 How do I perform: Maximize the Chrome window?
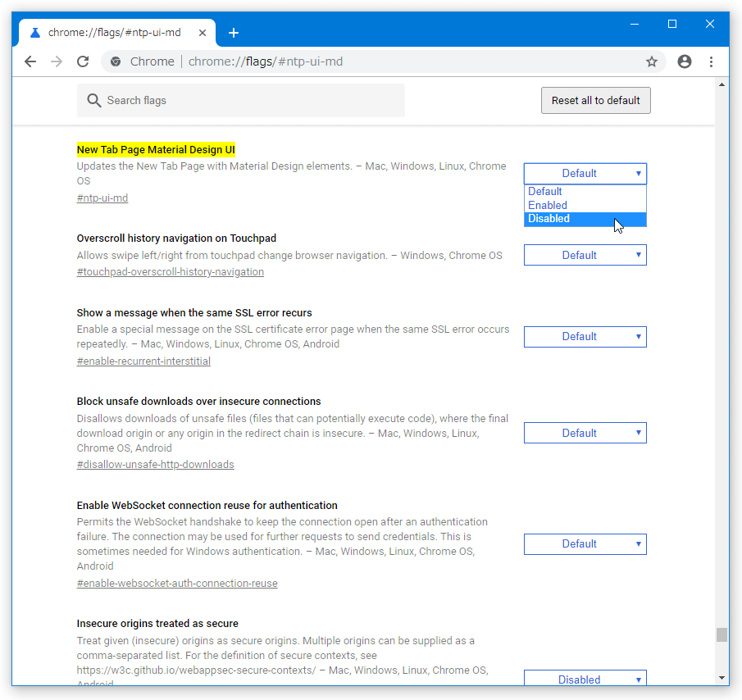pyautogui.click(x=672, y=24)
